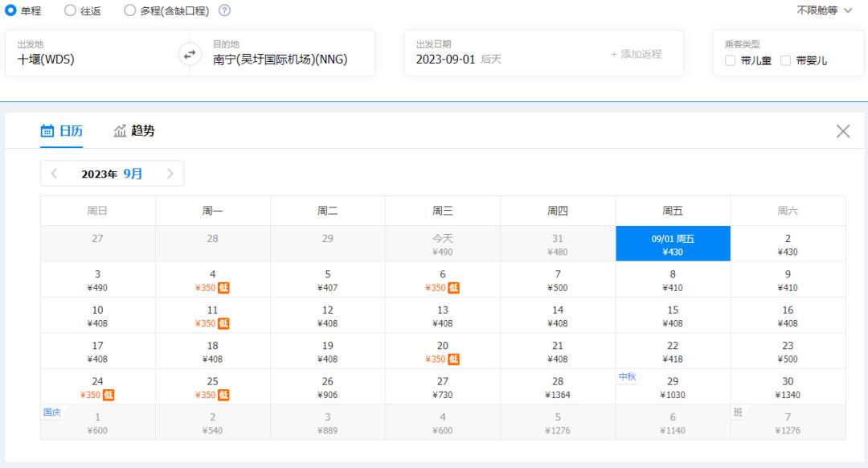
Task: Click 添加返程 to add return trip
Action: pos(636,54)
